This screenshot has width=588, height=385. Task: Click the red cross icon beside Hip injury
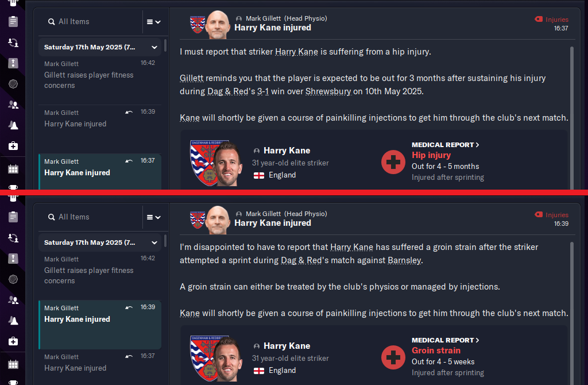[393, 162]
